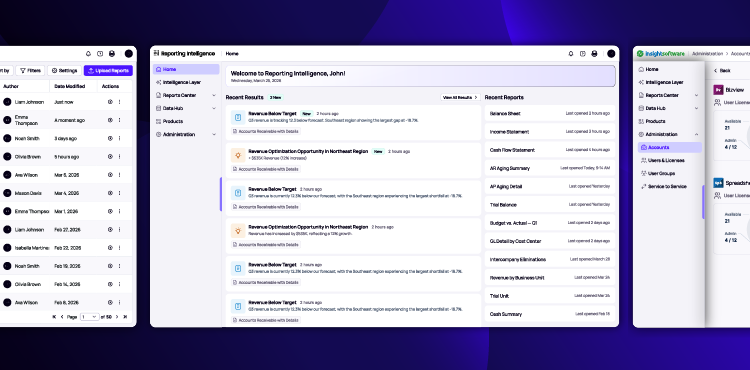The image size is (750, 370).
Task: Open the Income Statement recent report
Action: point(550,131)
